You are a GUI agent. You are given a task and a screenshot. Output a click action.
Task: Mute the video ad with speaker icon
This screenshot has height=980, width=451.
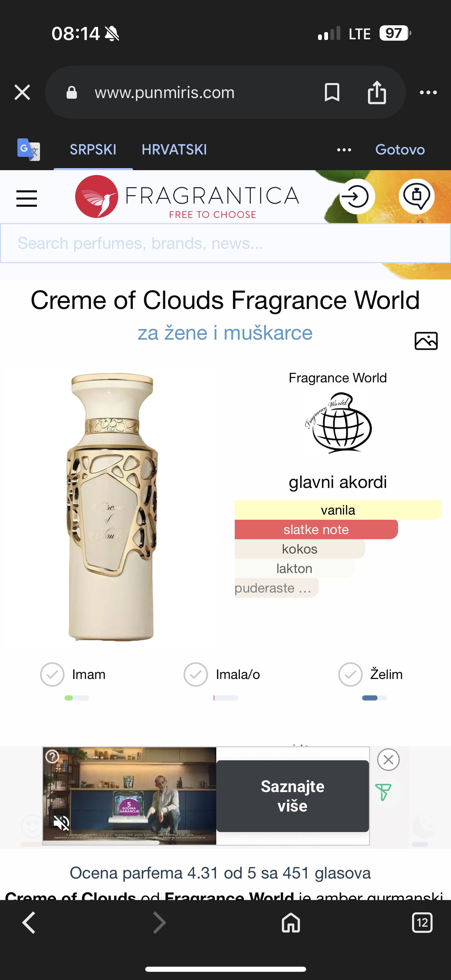(x=62, y=824)
